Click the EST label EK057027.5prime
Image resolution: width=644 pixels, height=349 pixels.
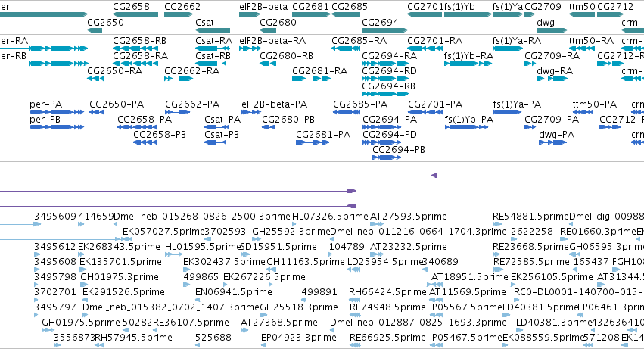point(163,232)
